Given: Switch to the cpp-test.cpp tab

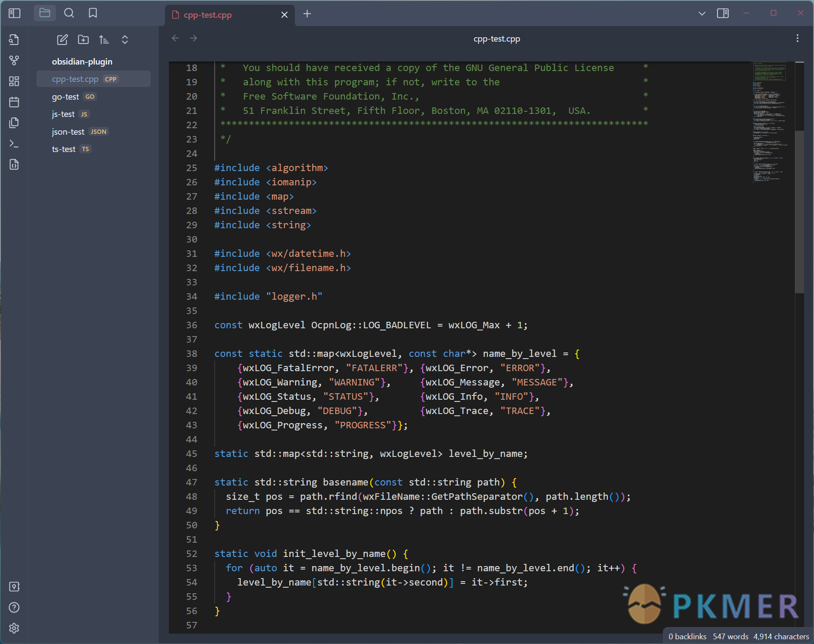Looking at the screenshot, I should 208,15.
